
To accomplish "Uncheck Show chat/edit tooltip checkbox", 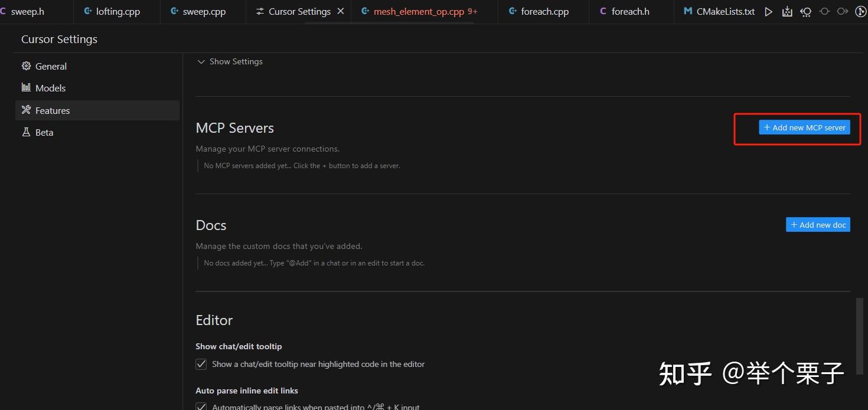I will 201,364.
